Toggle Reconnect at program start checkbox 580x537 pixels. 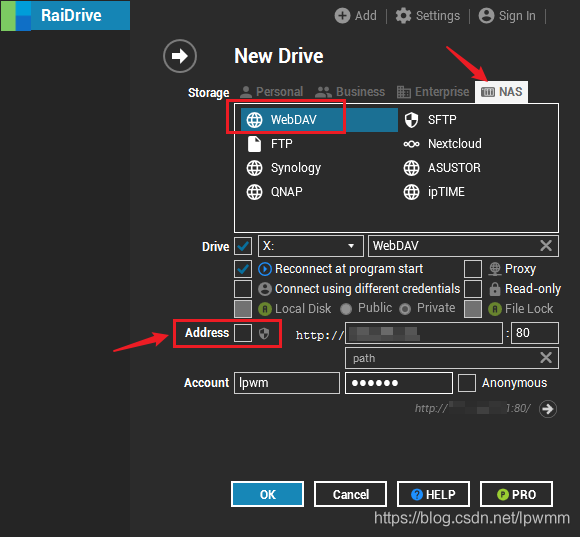click(x=243, y=269)
